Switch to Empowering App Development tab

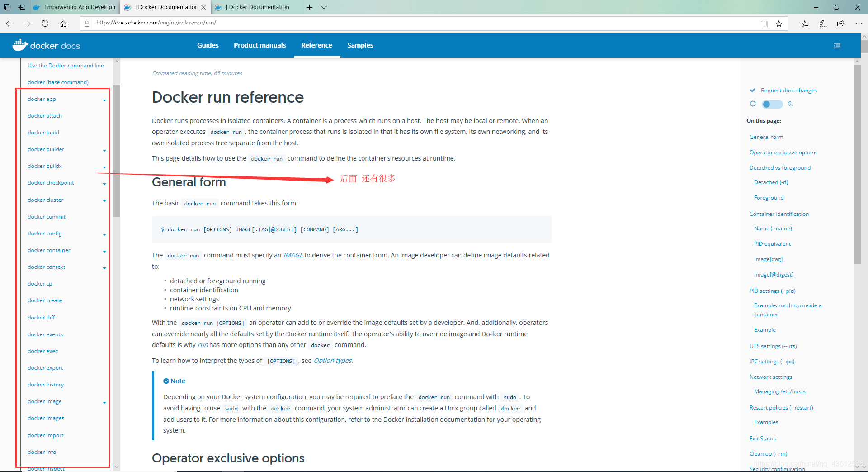[75, 7]
